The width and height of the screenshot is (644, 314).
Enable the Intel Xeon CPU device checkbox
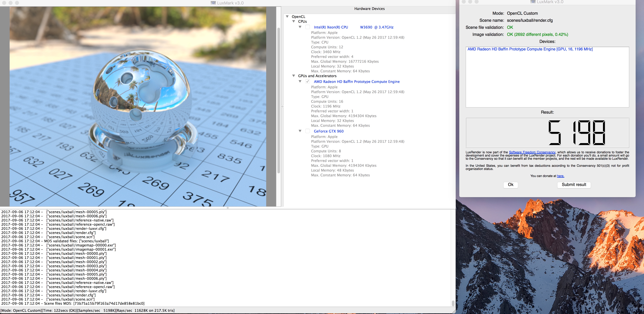point(308,27)
